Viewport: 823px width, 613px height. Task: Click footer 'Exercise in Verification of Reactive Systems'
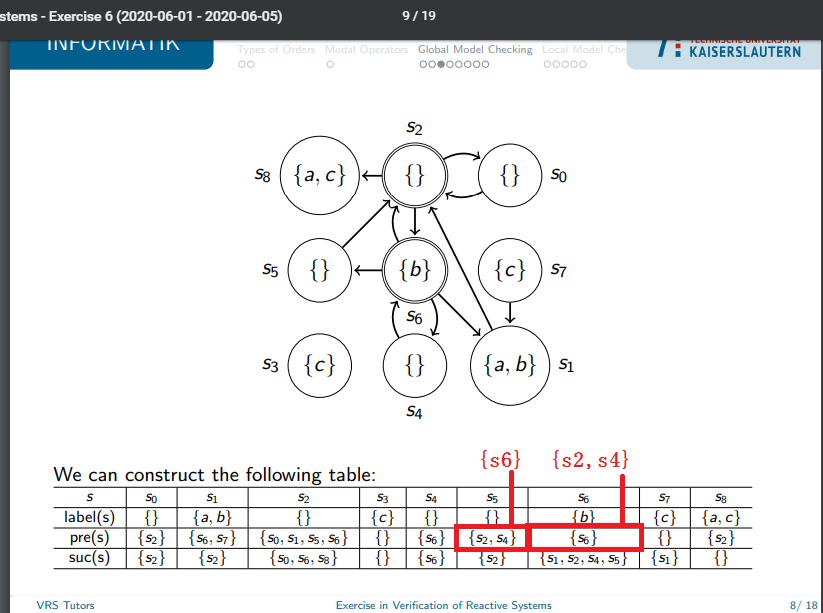(x=444, y=605)
